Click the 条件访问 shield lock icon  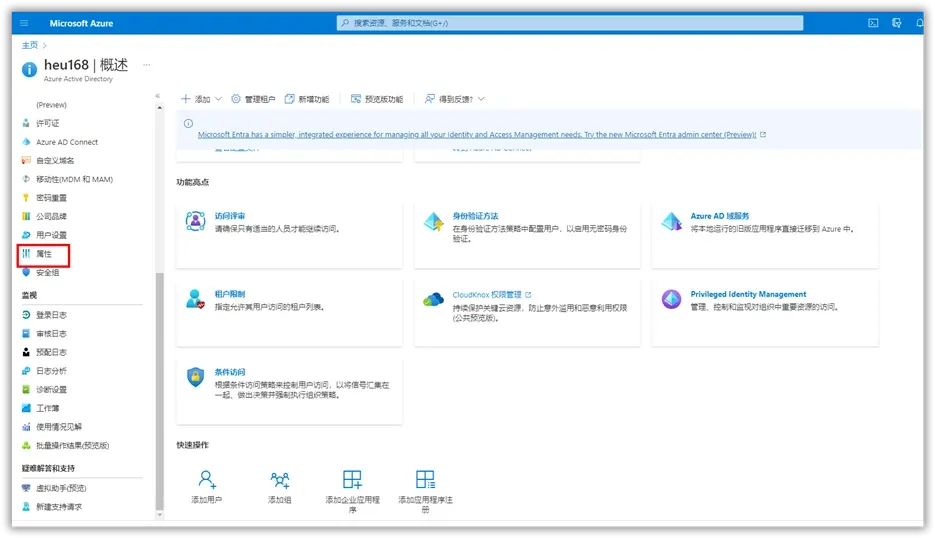(196, 377)
